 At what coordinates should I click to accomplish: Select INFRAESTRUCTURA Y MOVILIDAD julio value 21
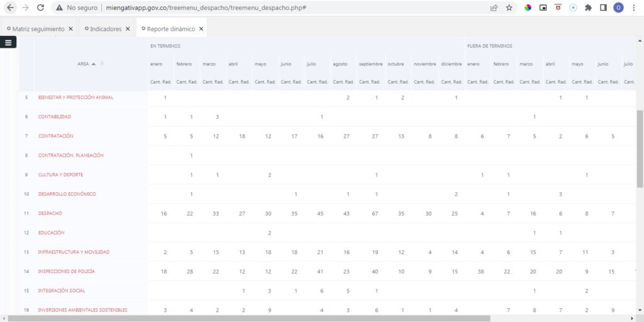click(320, 252)
